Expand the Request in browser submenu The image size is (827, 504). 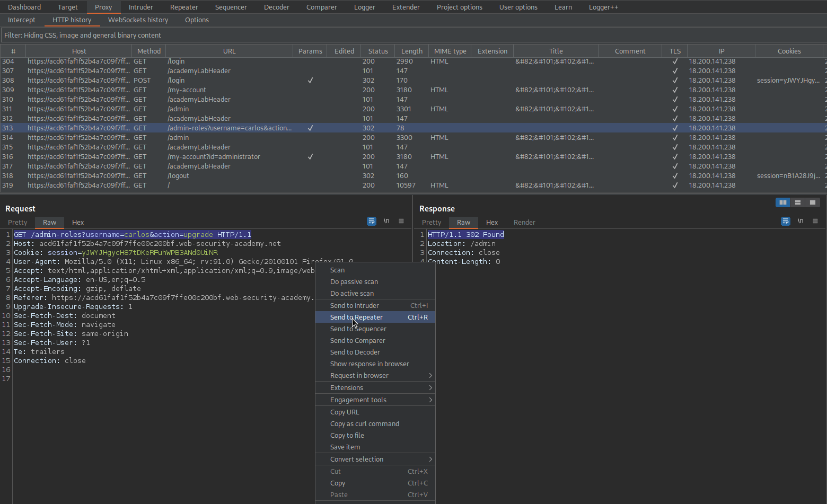click(375, 376)
